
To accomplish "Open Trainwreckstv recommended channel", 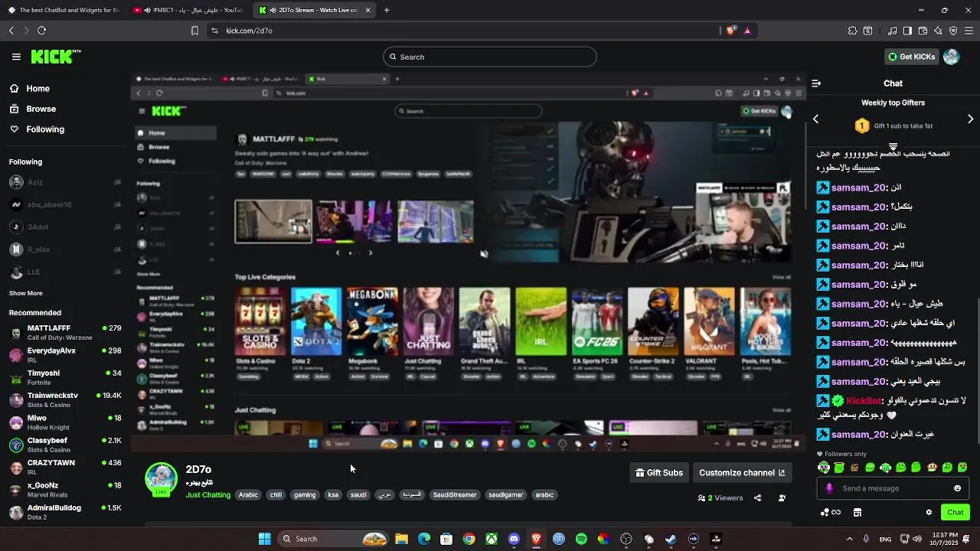I will [x=65, y=400].
